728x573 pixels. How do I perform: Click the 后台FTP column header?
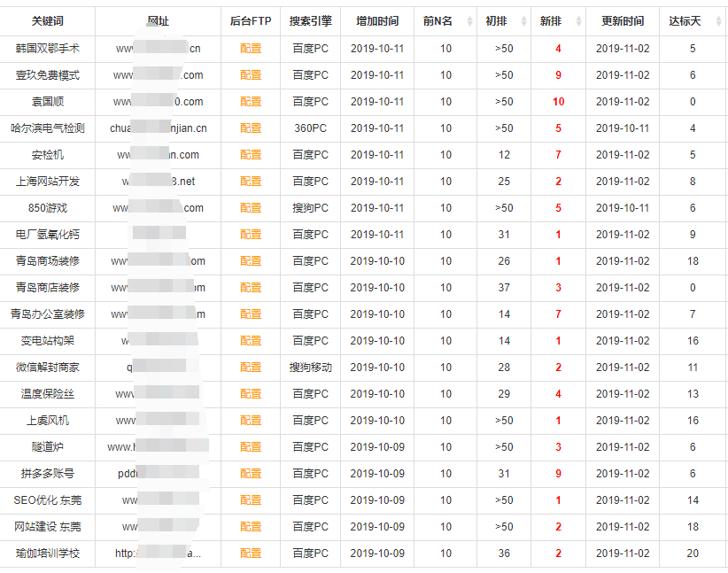click(251, 21)
